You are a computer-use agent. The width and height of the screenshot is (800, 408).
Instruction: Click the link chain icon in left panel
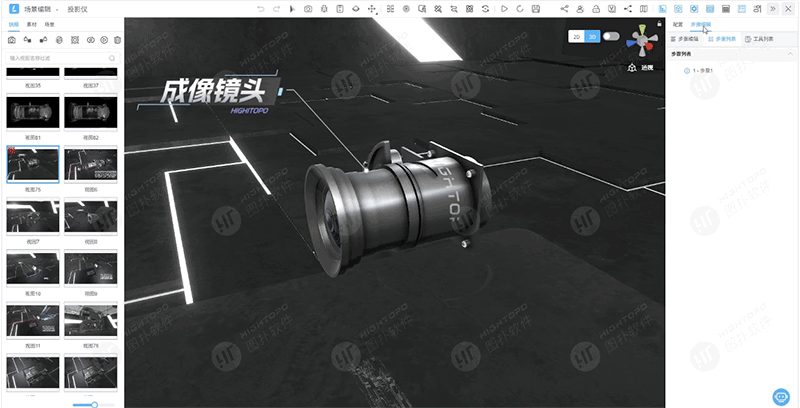click(x=90, y=40)
